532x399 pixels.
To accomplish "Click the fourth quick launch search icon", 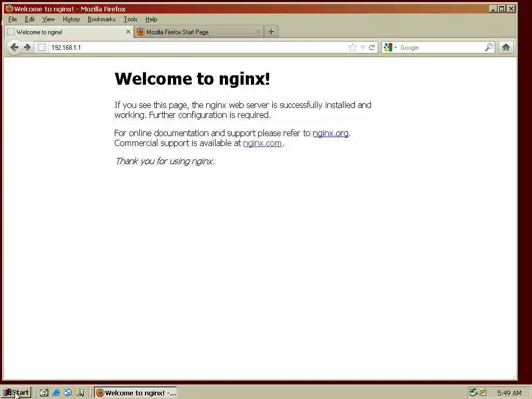I will 79,393.
